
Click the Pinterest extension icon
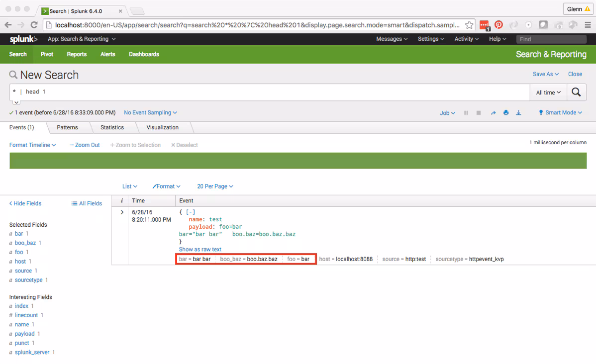(x=498, y=25)
